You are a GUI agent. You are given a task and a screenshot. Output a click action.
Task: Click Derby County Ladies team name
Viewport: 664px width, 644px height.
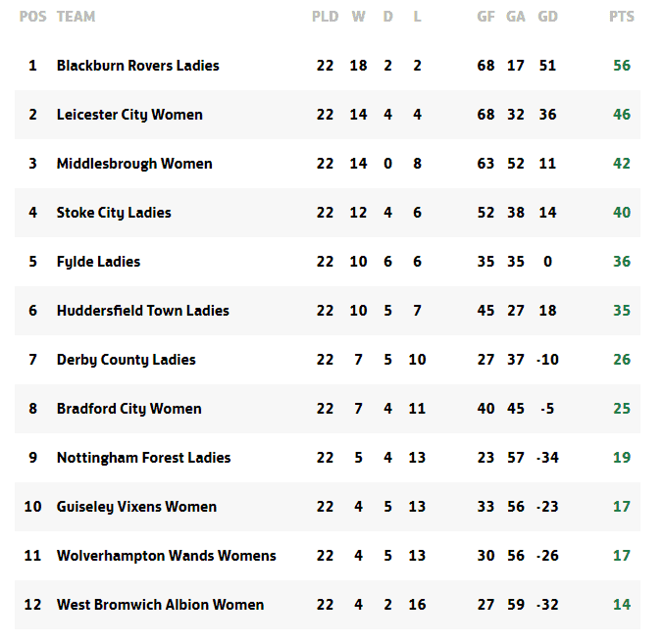126,360
